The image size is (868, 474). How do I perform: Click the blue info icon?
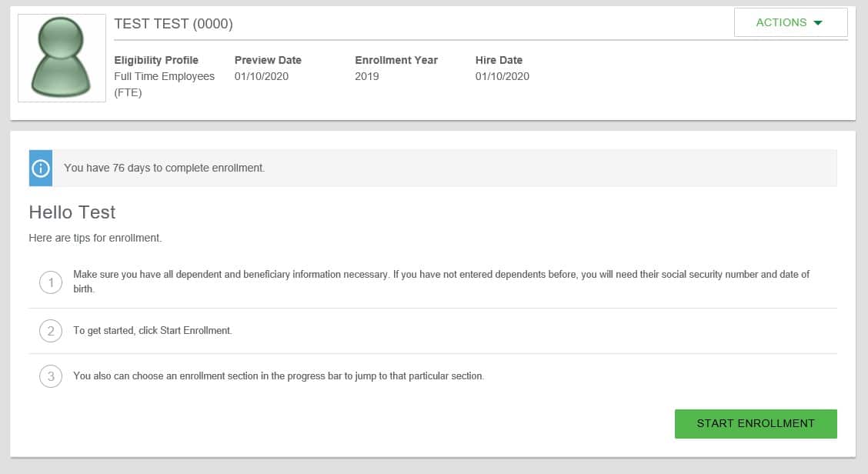click(40, 168)
